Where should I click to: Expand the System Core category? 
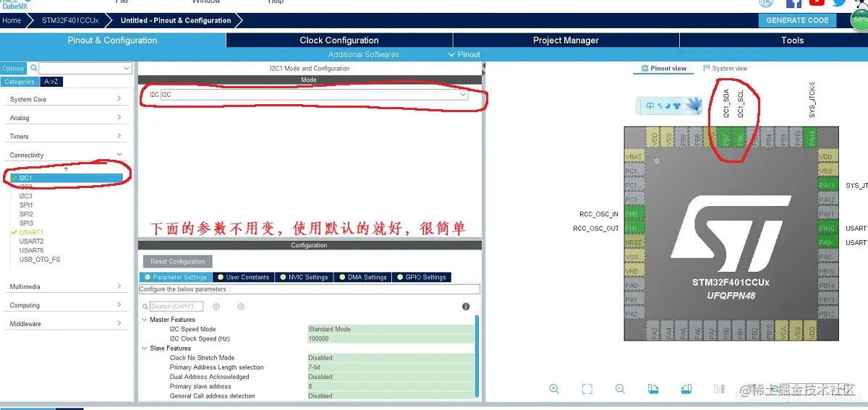[66, 99]
